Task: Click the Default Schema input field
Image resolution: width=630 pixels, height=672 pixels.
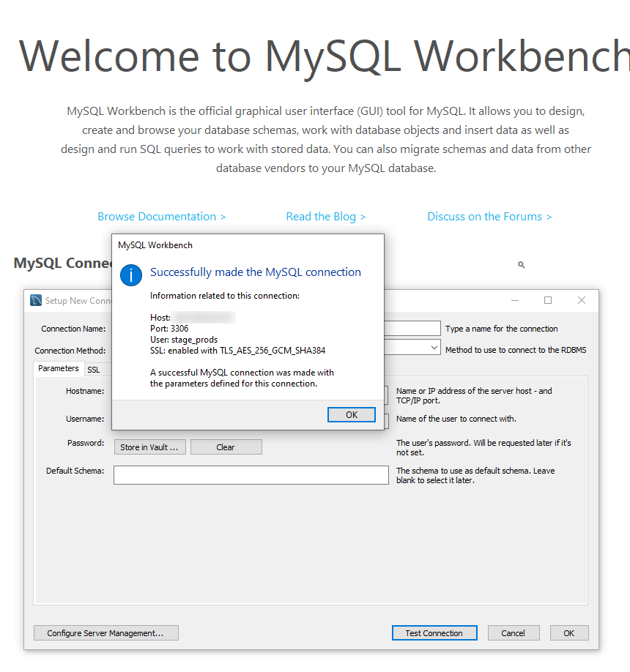Action: coord(251,475)
